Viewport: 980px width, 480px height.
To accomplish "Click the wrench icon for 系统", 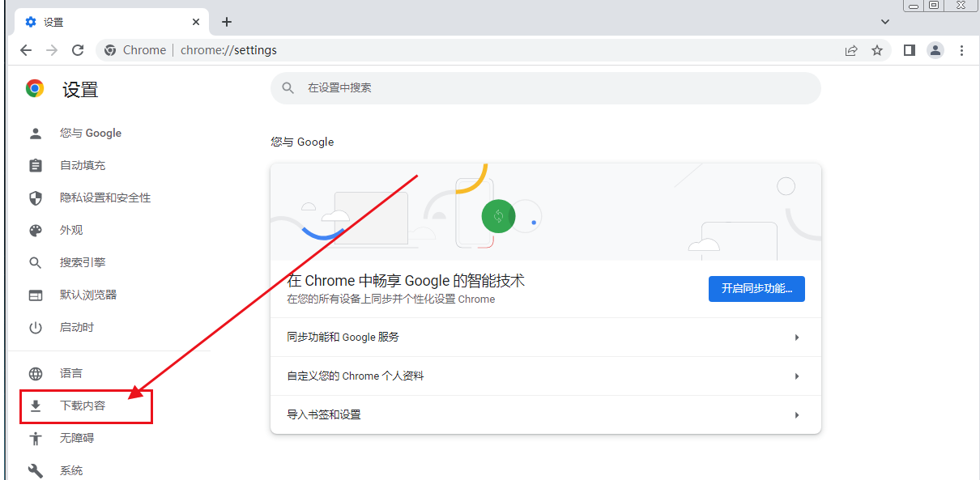I will 35,470.
